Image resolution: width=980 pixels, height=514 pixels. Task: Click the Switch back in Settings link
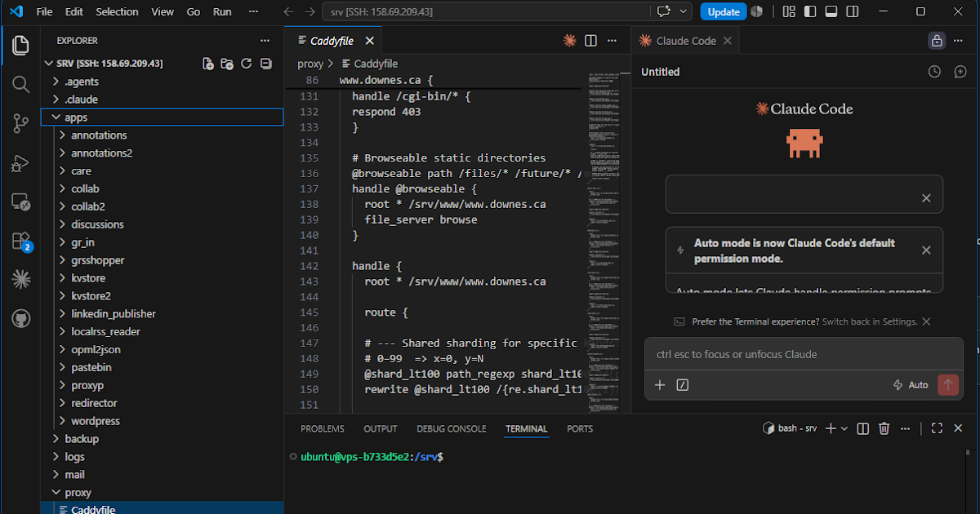[869, 321]
